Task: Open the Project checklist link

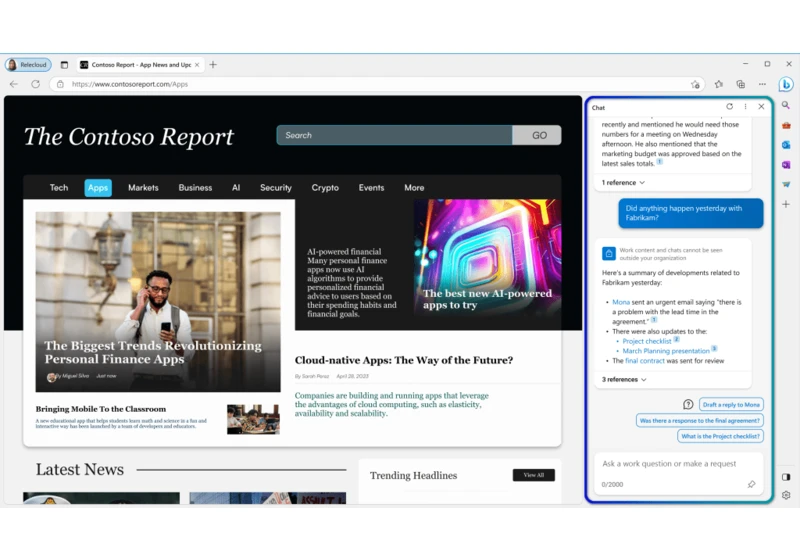Action: 647,341
